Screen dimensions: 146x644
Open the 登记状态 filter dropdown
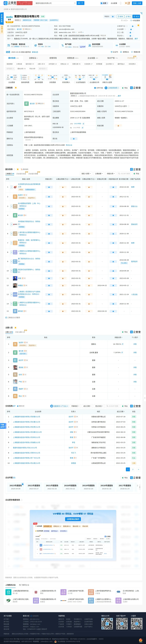click(x=99, y=406)
